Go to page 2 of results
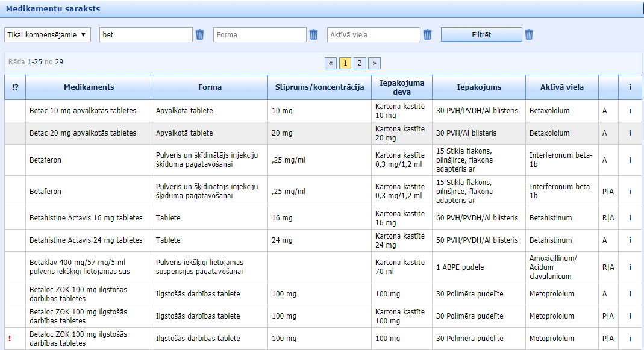This screenshot has width=644, height=350. coord(360,63)
